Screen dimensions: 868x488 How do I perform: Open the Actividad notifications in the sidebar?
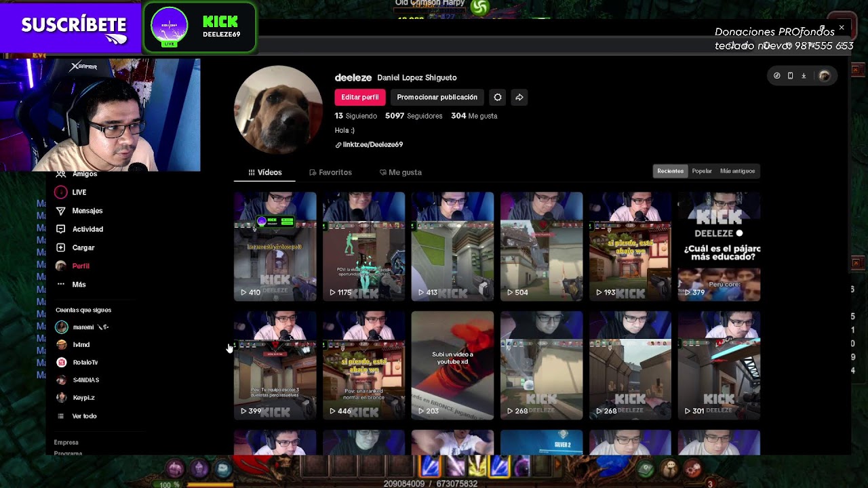pos(79,229)
